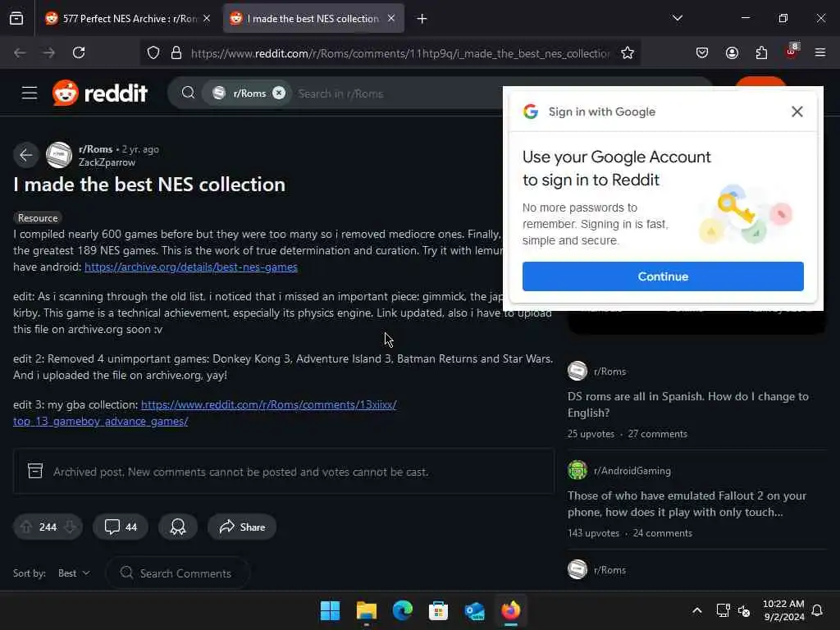Open the Firefox View icon
The width and height of the screenshot is (840, 630).
(x=16, y=18)
